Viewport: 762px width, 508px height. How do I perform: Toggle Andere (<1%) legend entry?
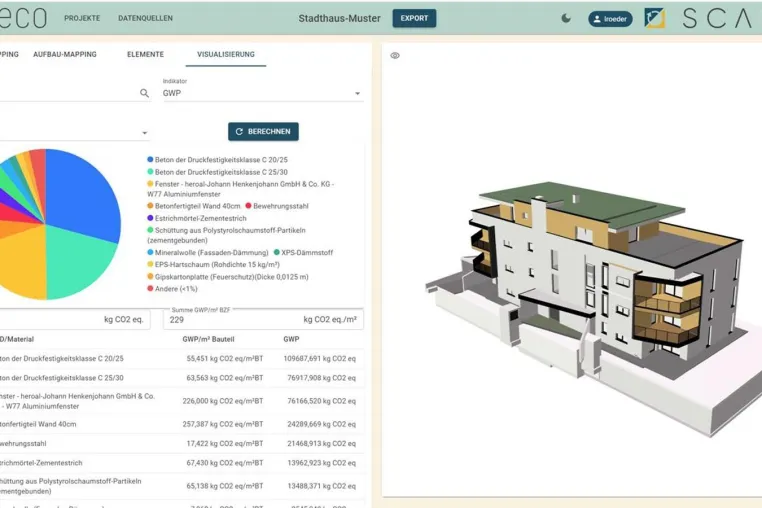(x=173, y=289)
